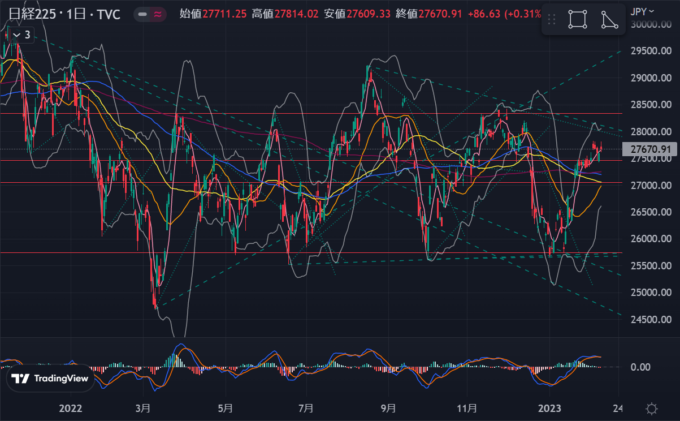Viewport: 680px width, 421px height.
Task: Open chart settings gear icon
Action: [x=651, y=408]
